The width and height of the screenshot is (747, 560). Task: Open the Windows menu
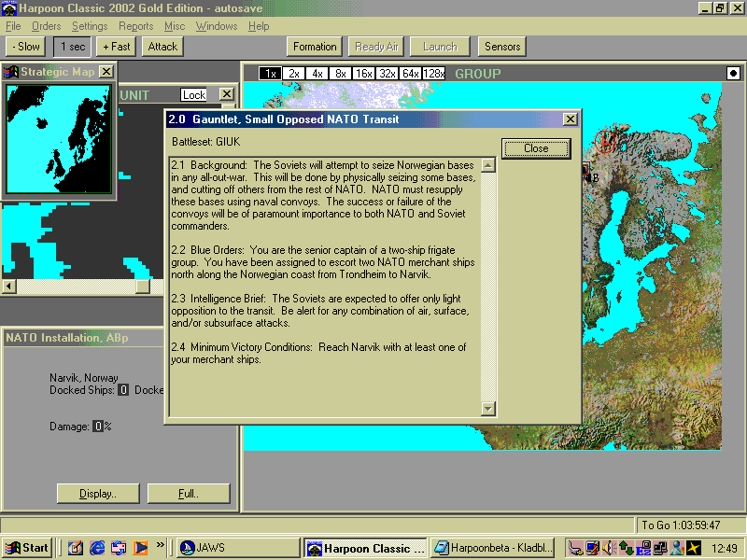217,26
